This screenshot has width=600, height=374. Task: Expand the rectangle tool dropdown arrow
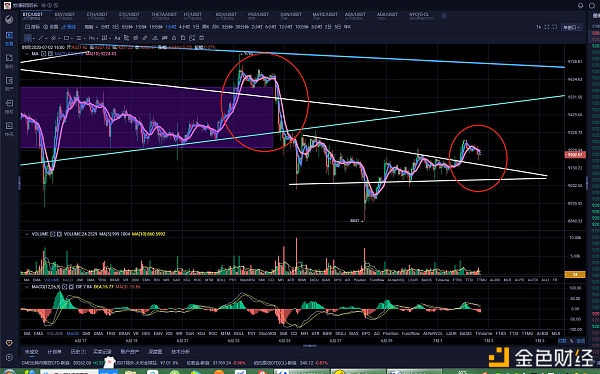click(x=72, y=38)
